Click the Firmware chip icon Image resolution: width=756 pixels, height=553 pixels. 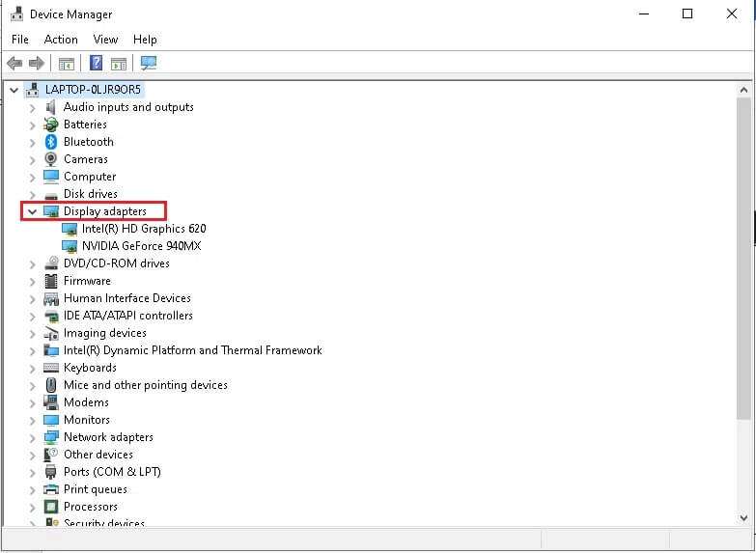click(50, 281)
